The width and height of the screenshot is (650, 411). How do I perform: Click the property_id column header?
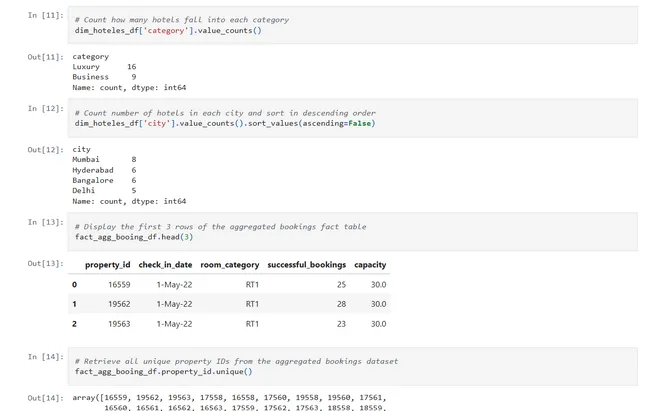[x=107, y=265]
